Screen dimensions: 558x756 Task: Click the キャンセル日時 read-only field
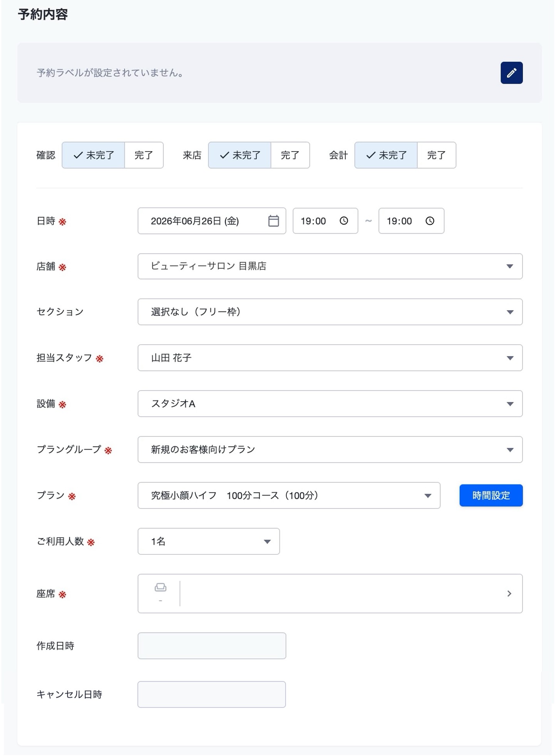point(212,694)
